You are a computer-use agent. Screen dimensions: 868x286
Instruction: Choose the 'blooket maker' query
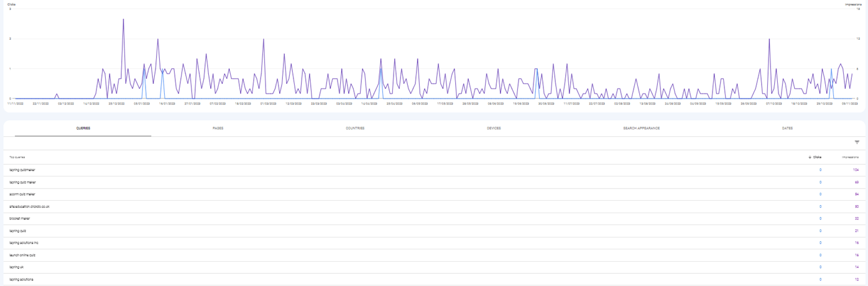pos(20,218)
